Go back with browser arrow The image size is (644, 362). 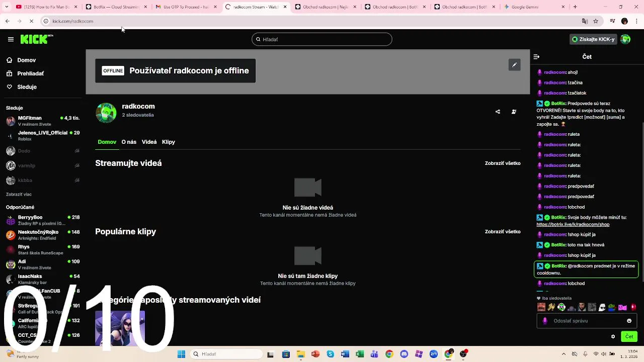(x=7, y=21)
